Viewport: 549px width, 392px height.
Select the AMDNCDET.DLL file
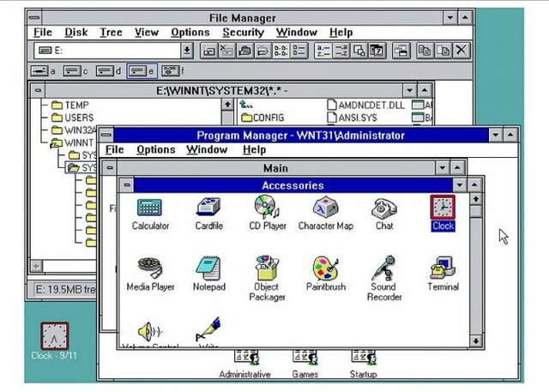tap(365, 105)
